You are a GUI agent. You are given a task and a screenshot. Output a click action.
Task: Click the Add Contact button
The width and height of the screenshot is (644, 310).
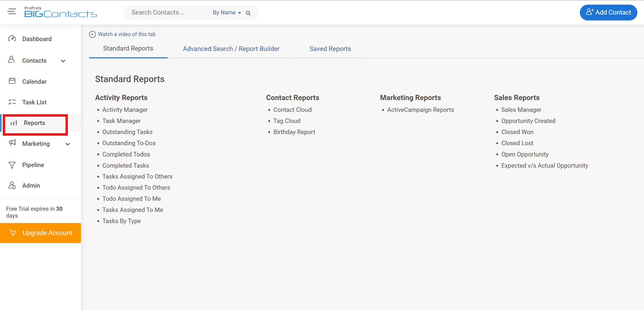(608, 12)
